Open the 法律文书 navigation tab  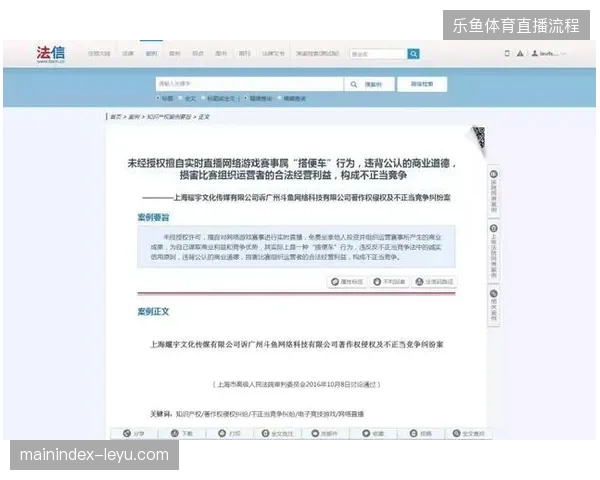(x=273, y=53)
